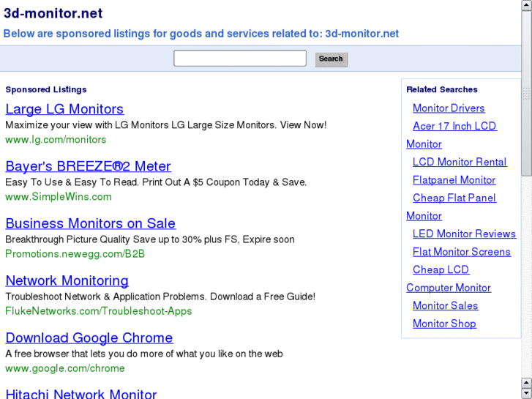This screenshot has height=399, width=532.
Task: Click the Troubleshoot Network description text
Action: 160,297
